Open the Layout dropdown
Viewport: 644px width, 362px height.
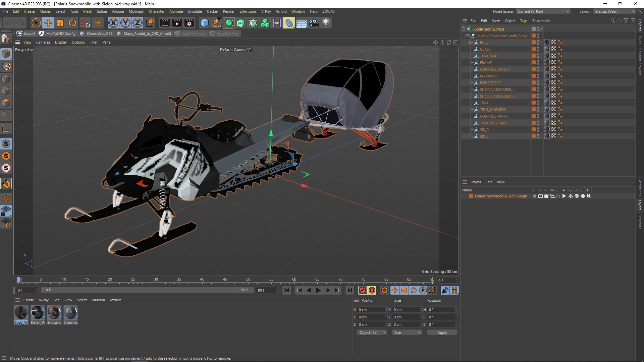tap(614, 11)
